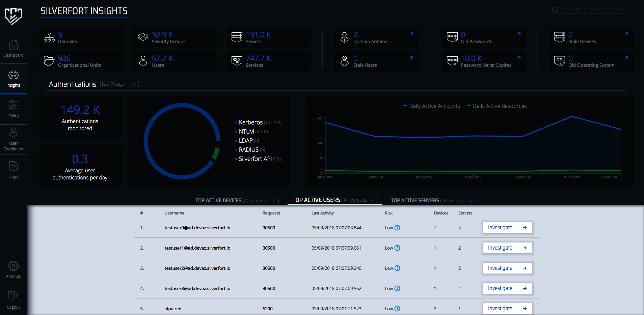This screenshot has width=644, height=315.
Task: Click the Organizational Units folder icon
Action: (x=49, y=61)
